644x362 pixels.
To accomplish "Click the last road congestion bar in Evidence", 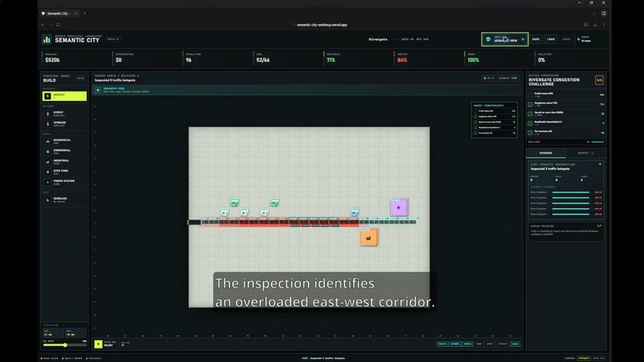I will tap(571, 214).
